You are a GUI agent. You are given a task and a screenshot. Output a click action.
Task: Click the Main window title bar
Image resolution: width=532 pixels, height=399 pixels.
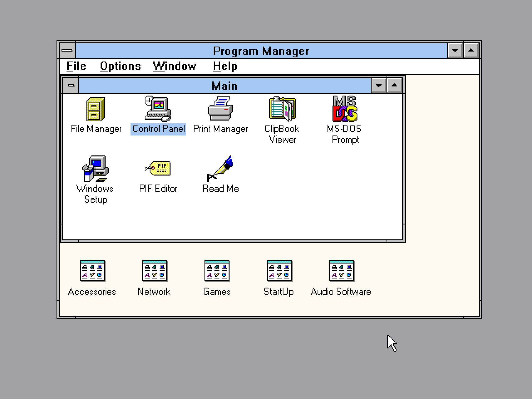(225, 86)
